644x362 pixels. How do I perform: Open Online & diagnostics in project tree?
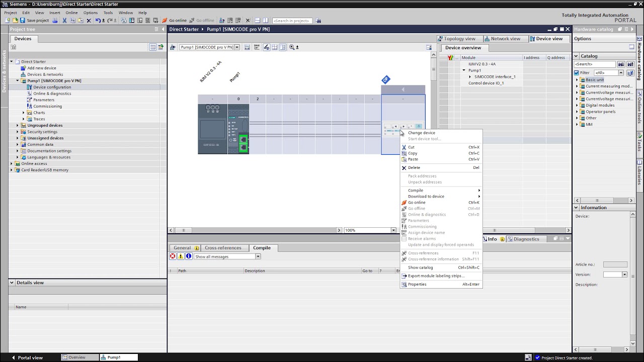[x=52, y=94]
